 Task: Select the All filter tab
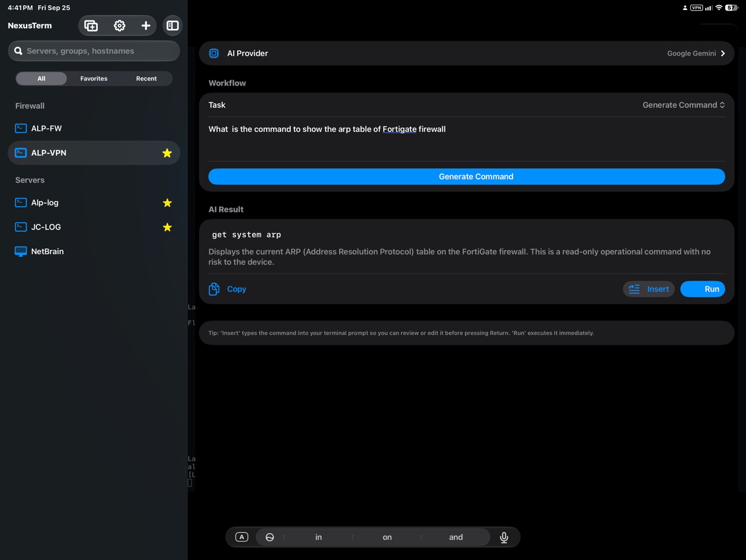coord(41,79)
